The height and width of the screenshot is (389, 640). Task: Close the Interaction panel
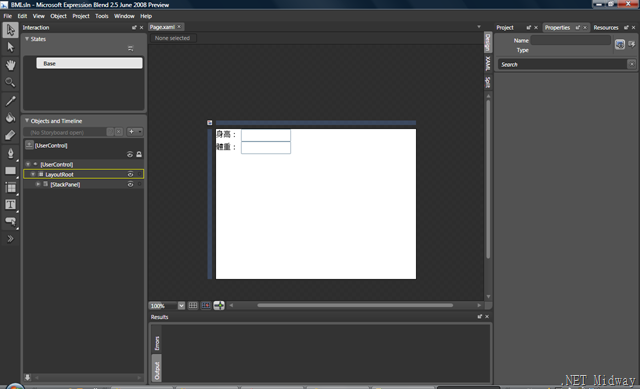(142, 27)
